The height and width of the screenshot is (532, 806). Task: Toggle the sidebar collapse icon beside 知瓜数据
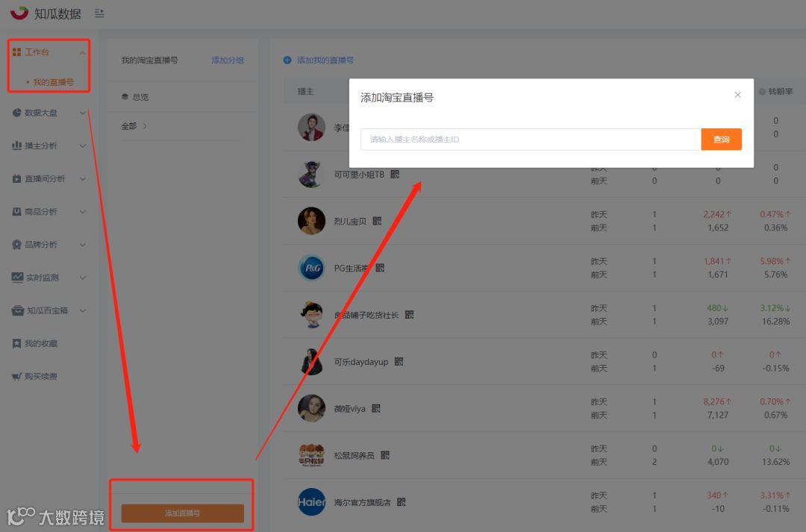point(99,13)
